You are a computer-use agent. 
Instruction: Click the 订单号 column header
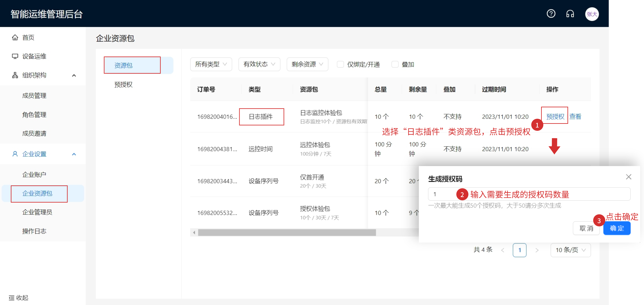(206, 89)
